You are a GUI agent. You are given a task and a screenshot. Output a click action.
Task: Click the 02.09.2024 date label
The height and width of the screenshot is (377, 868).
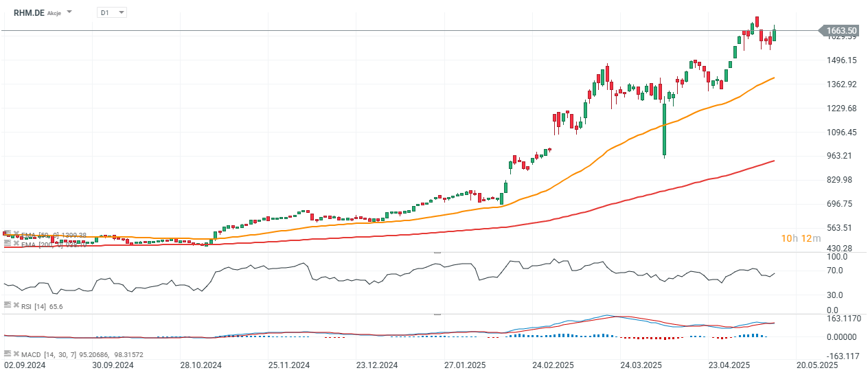tap(25, 366)
